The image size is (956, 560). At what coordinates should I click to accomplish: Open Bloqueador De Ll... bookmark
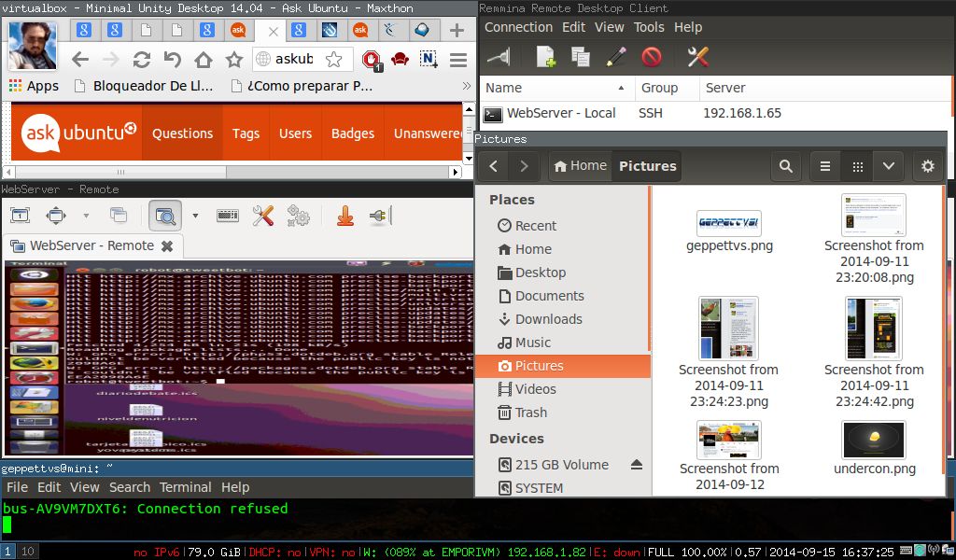[x=144, y=86]
